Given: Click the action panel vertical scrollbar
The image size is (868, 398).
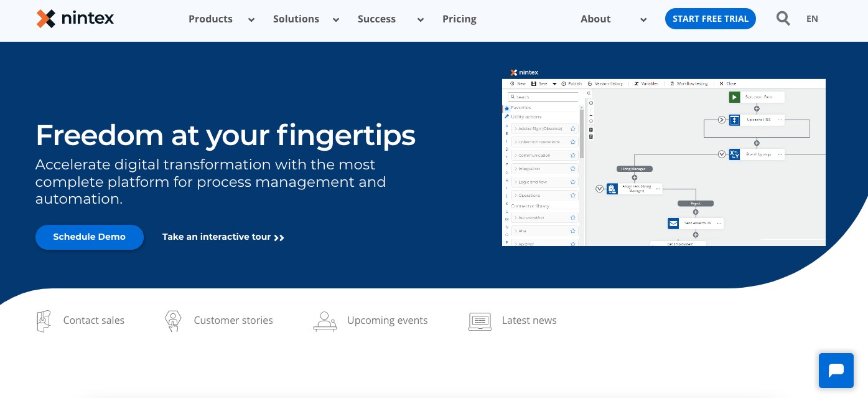Looking at the screenshot, I should (x=582, y=134).
